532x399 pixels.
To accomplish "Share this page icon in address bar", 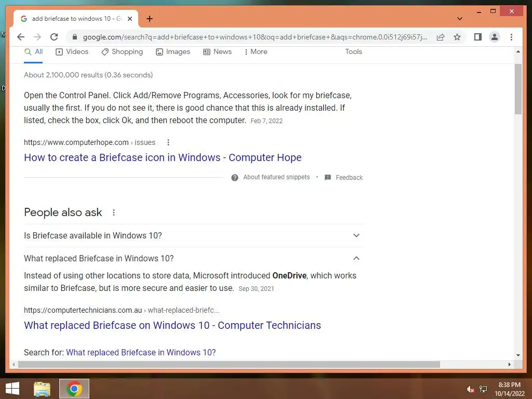I will click(x=441, y=37).
